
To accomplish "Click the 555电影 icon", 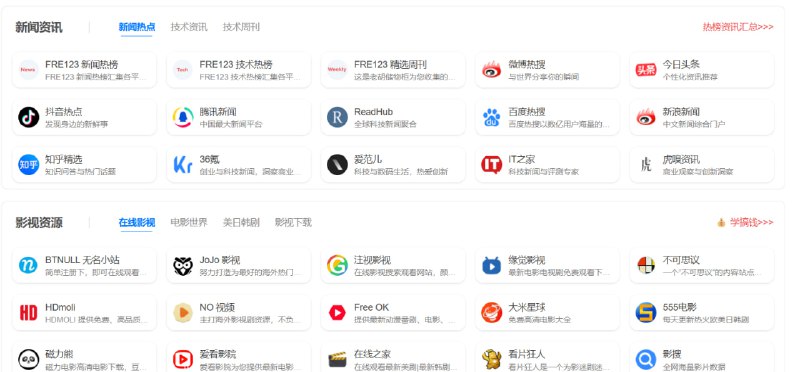I will [x=646, y=312].
